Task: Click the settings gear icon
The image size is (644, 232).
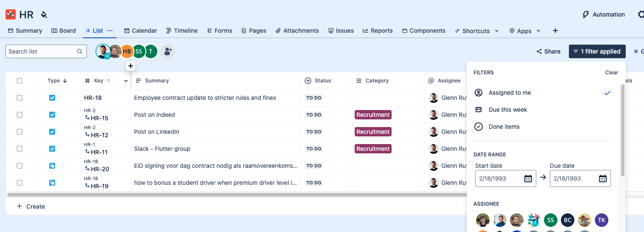Action: 641,14
